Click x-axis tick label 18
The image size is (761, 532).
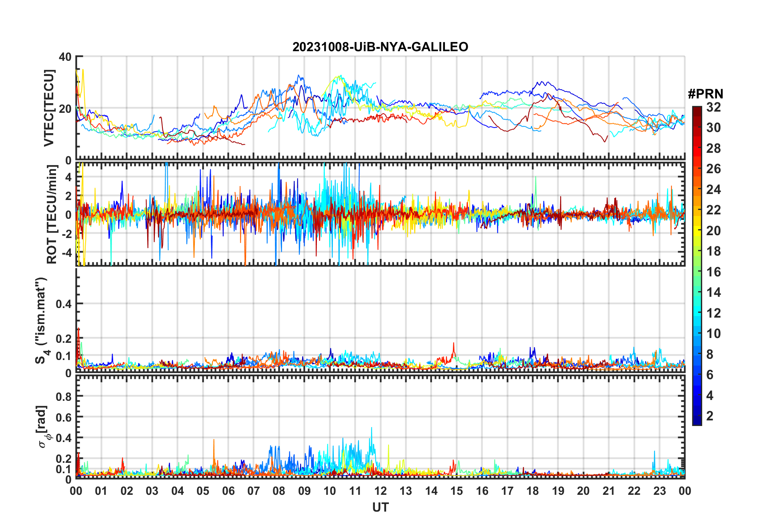click(533, 491)
